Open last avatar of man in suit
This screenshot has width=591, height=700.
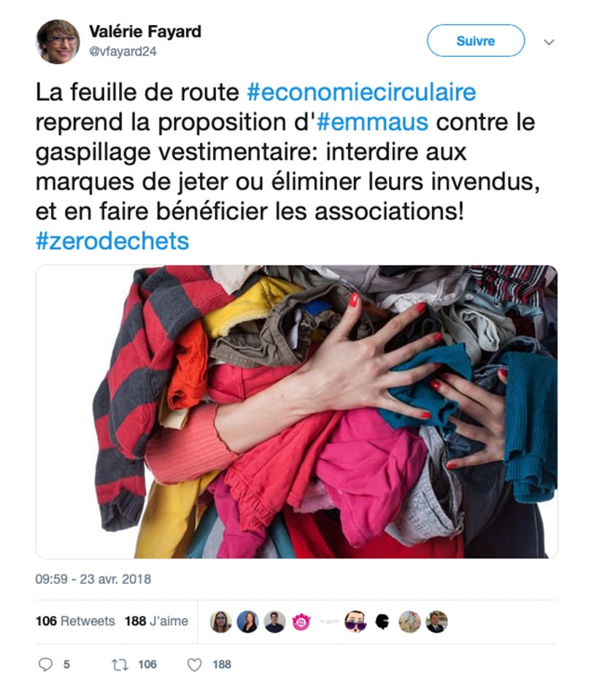[436, 621]
